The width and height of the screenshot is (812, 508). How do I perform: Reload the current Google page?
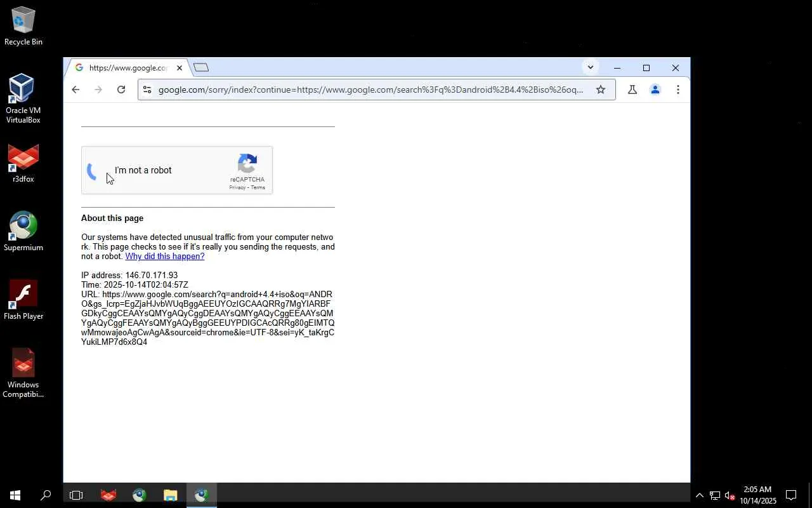click(x=121, y=90)
